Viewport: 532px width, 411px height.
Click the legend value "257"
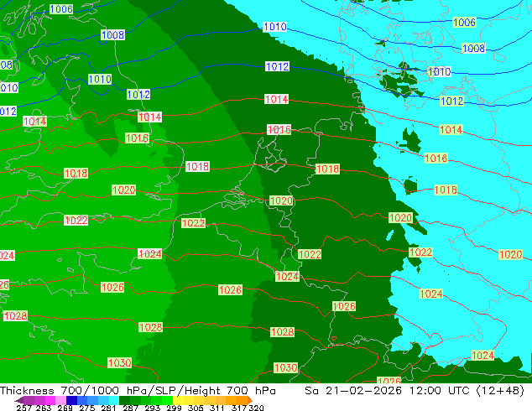24,408
